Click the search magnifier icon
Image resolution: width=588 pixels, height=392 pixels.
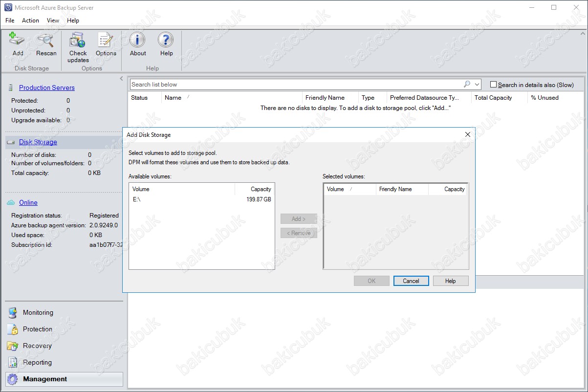coord(467,84)
